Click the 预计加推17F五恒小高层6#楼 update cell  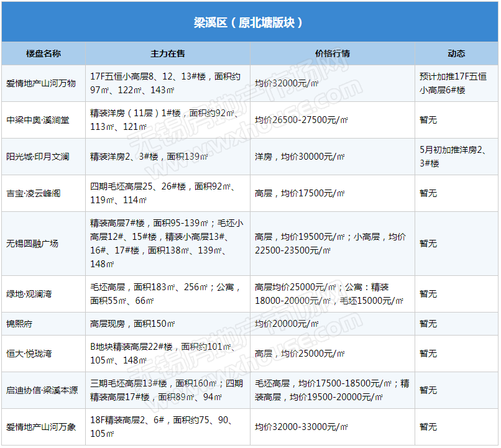pos(453,83)
